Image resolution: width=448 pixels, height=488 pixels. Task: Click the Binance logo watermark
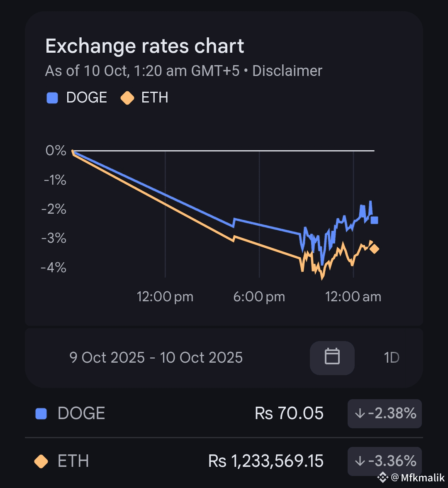click(x=382, y=477)
